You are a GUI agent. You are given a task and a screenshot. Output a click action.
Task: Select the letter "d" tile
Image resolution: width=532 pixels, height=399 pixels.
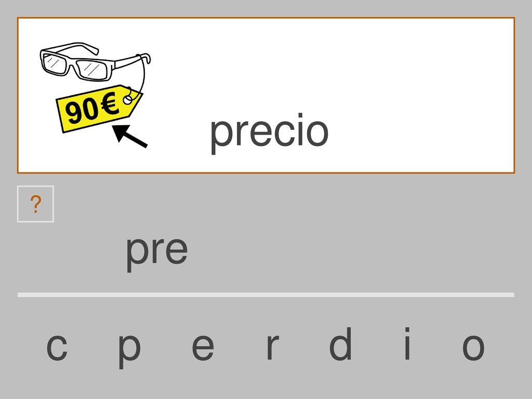point(340,343)
